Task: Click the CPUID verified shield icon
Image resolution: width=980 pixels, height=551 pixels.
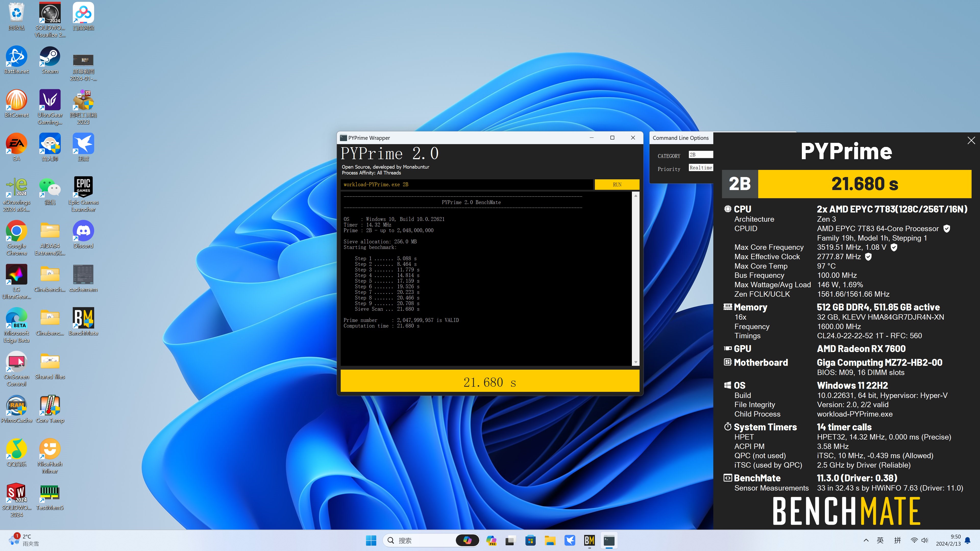Action: 947,229
